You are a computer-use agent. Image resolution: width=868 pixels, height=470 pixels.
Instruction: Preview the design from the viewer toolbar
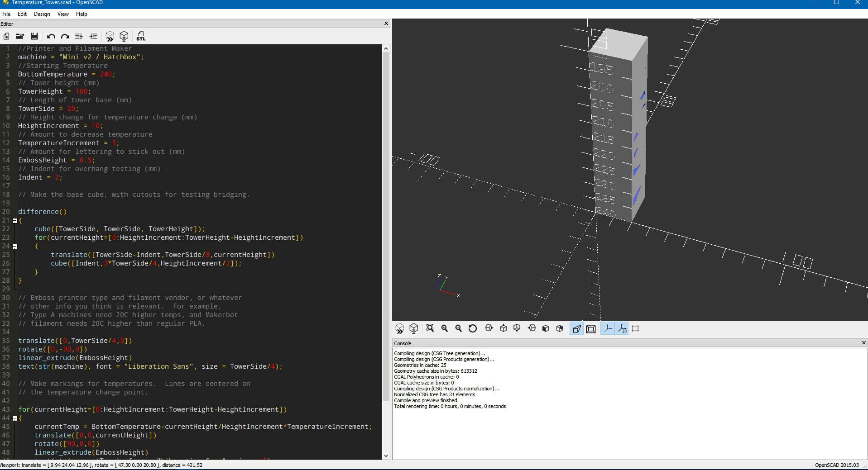click(399, 328)
